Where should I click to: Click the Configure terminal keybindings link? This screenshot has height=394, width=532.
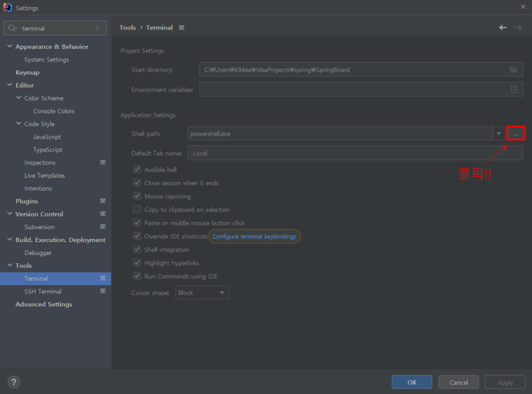pyautogui.click(x=254, y=236)
